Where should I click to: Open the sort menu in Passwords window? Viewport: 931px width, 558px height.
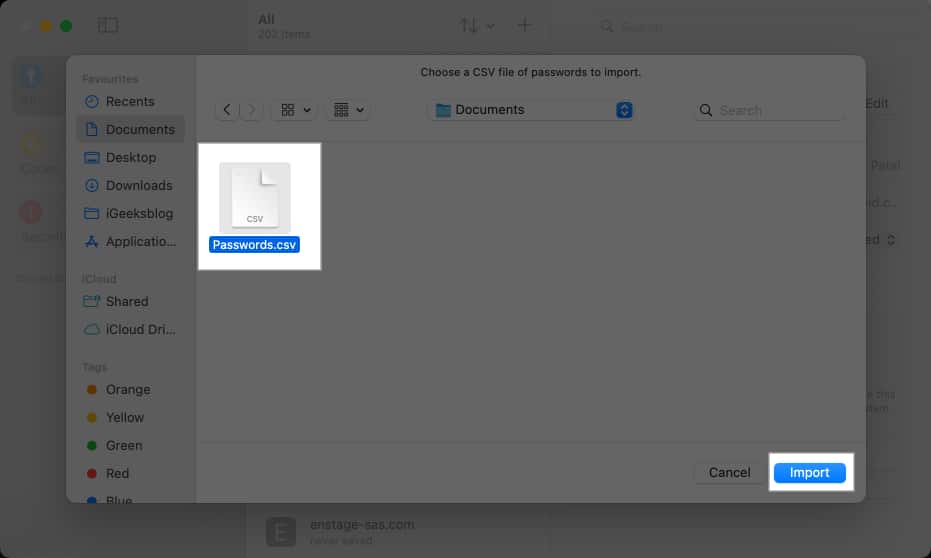pyautogui.click(x=477, y=26)
